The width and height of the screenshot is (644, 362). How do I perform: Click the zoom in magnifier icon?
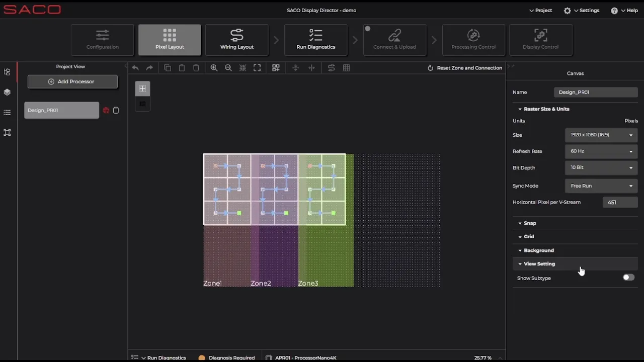pos(214,68)
